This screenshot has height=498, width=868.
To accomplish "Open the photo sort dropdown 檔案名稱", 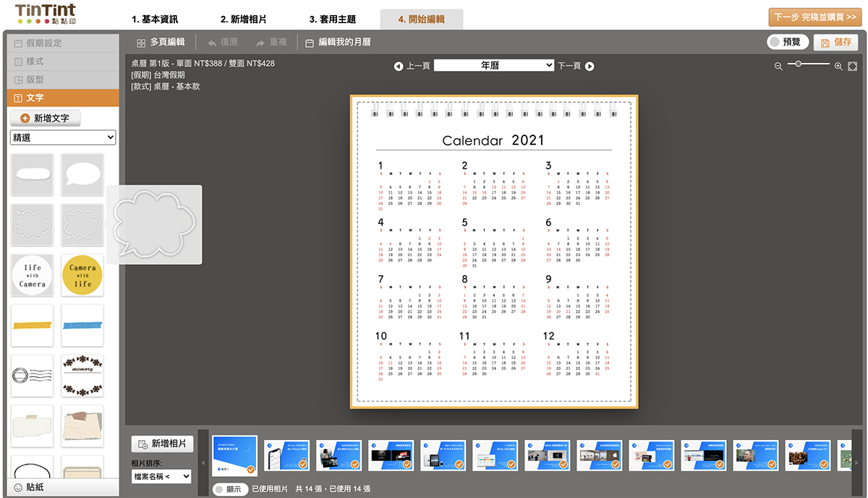I will pos(161,476).
